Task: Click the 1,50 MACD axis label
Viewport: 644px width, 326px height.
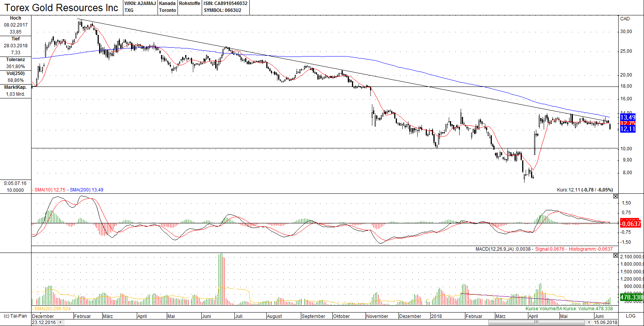Action: click(x=626, y=203)
